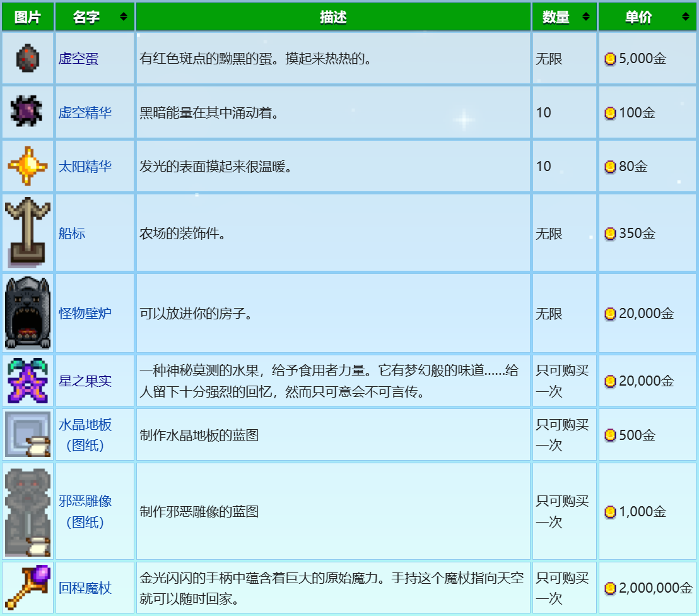
Task: Open the 太阳精华 name link
Action: [x=85, y=167]
